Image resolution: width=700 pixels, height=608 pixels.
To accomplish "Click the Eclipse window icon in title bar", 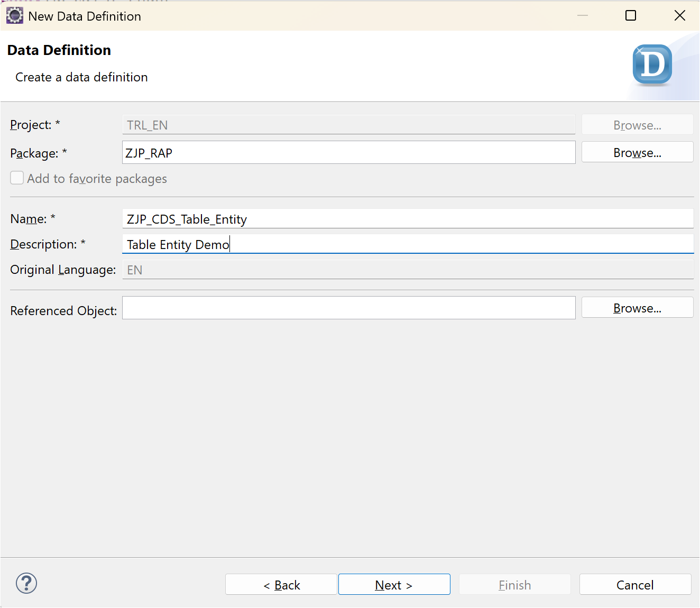I will [15, 16].
